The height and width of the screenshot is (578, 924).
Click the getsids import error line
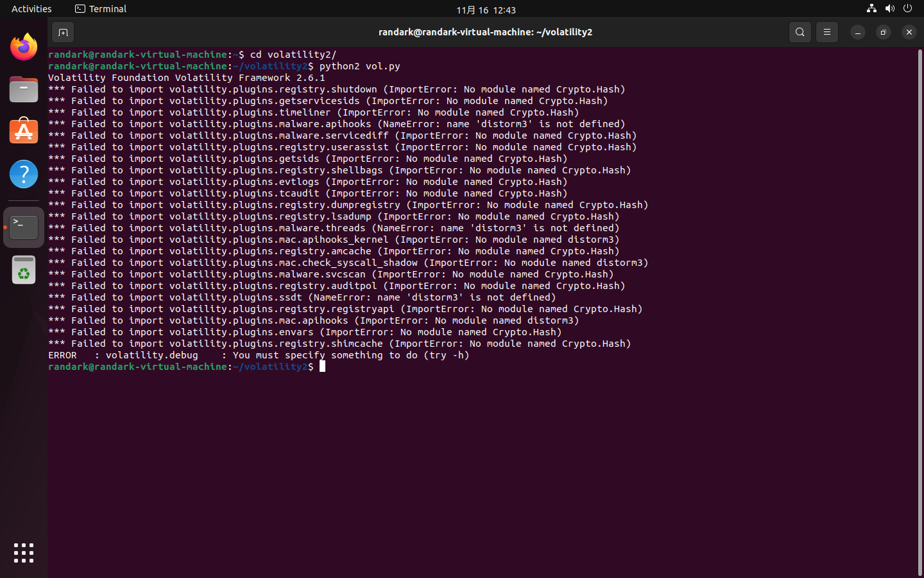coord(308,159)
